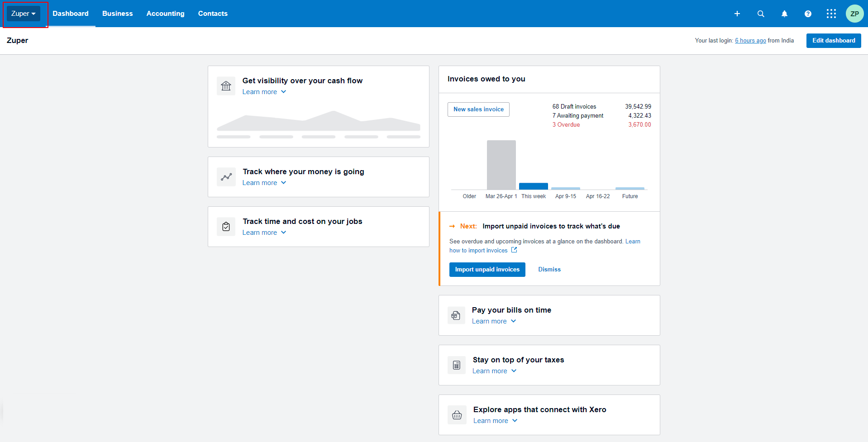Screen dimensions: 868x442
Task: Click the New sales invoice button
Action: (478, 109)
